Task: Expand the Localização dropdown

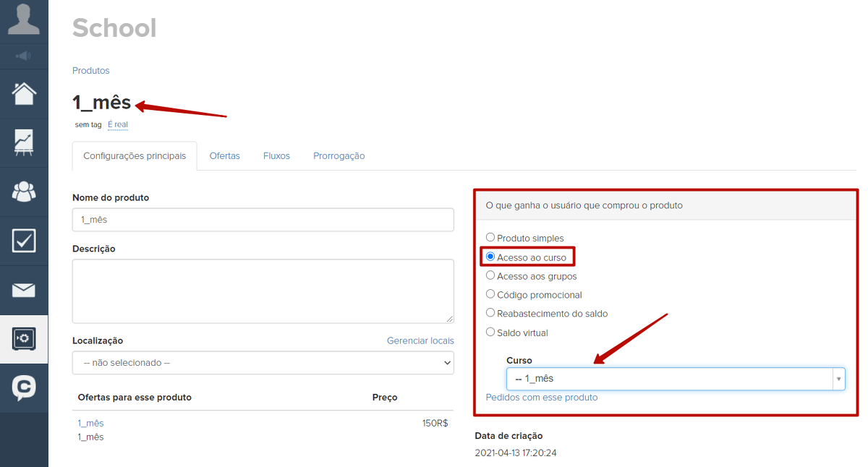Action: click(263, 363)
